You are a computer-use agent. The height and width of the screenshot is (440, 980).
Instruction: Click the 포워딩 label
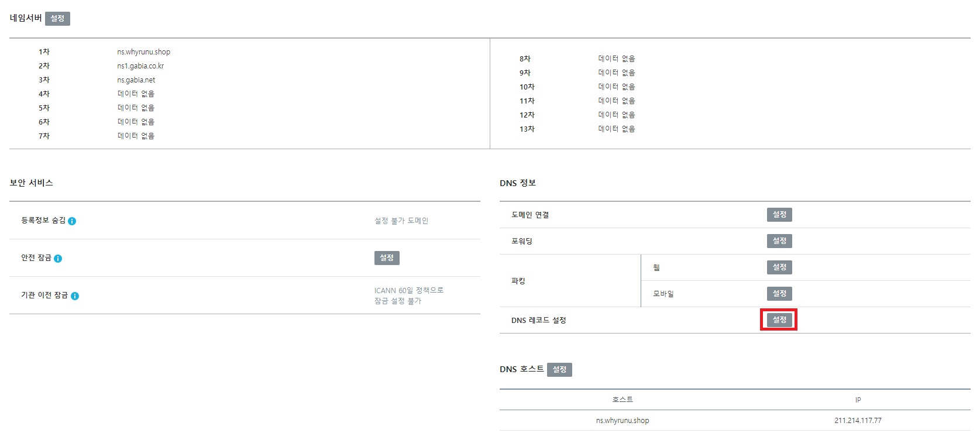(x=522, y=241)
